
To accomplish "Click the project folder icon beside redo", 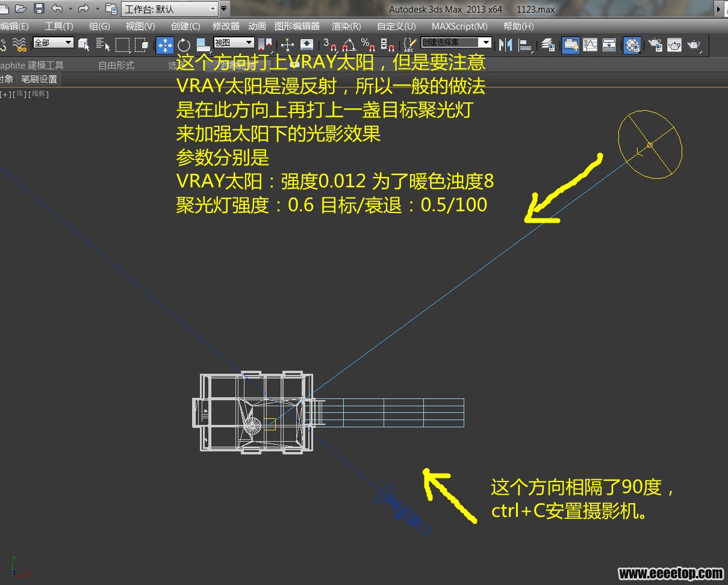I will pos(111,8).
